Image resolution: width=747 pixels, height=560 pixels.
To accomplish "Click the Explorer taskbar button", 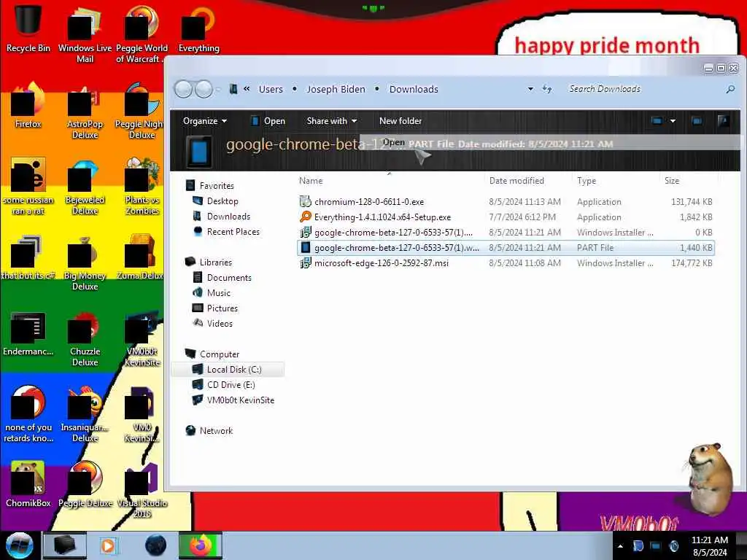I will (x=65, y=545).
